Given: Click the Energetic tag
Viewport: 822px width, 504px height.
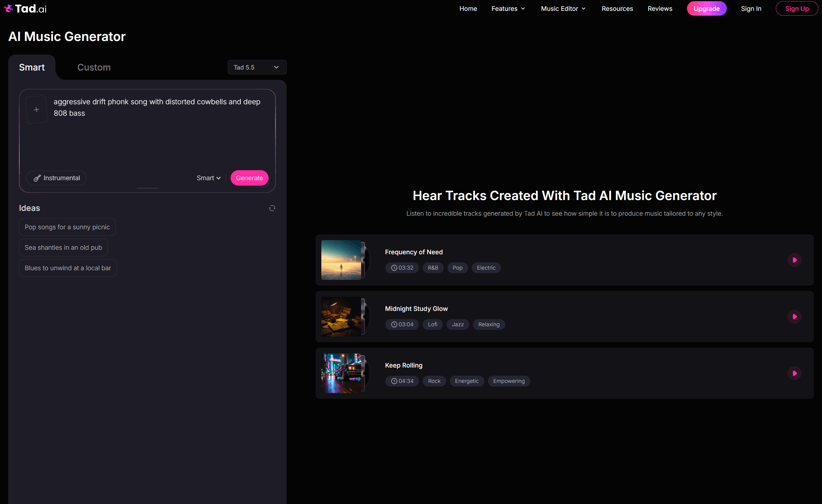Looking at the screenshot, I should (x=467, y=381).
